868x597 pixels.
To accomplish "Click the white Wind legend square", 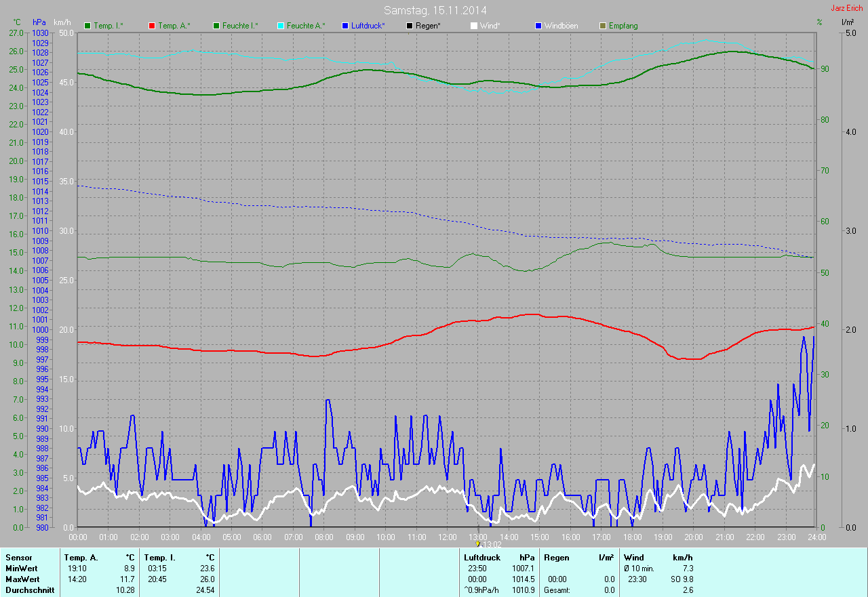I will coord(474,26).
